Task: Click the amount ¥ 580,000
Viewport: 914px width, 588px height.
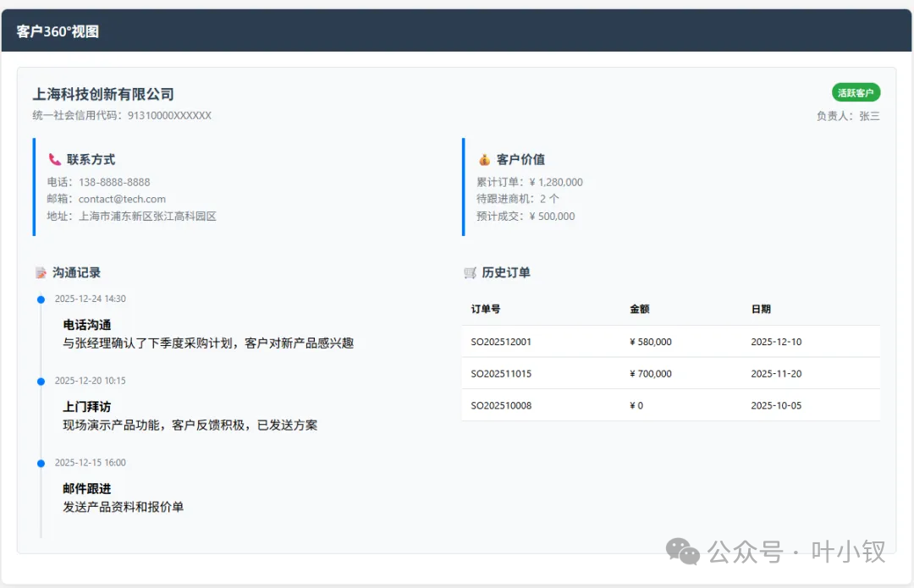Action: click(651, 342)
